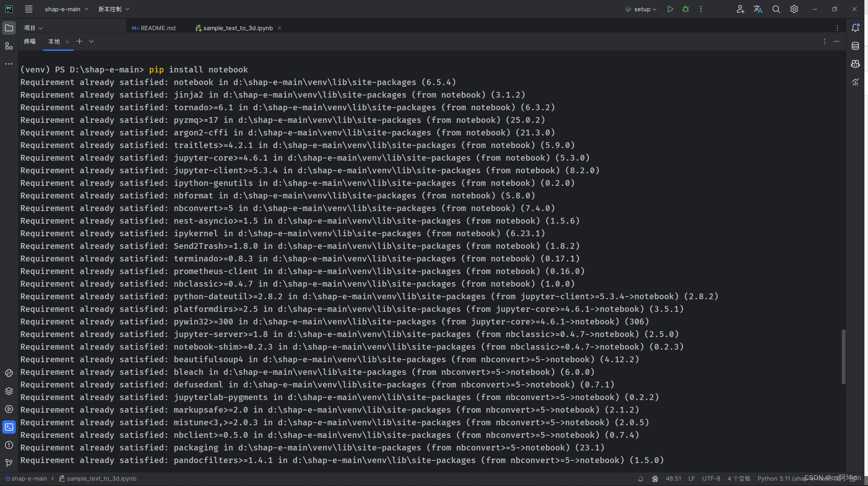Open the main hamburger menu
The image size is (868, 486).
(x=29, y=9)
